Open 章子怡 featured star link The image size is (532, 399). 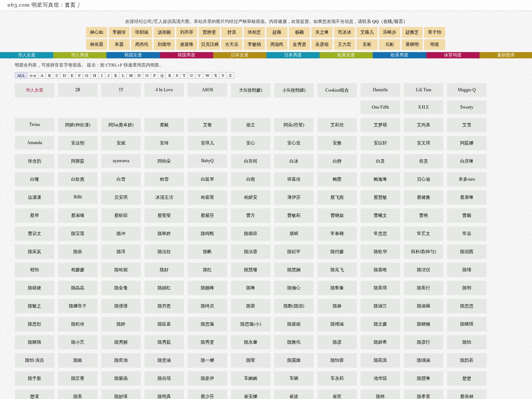point(434,32)
